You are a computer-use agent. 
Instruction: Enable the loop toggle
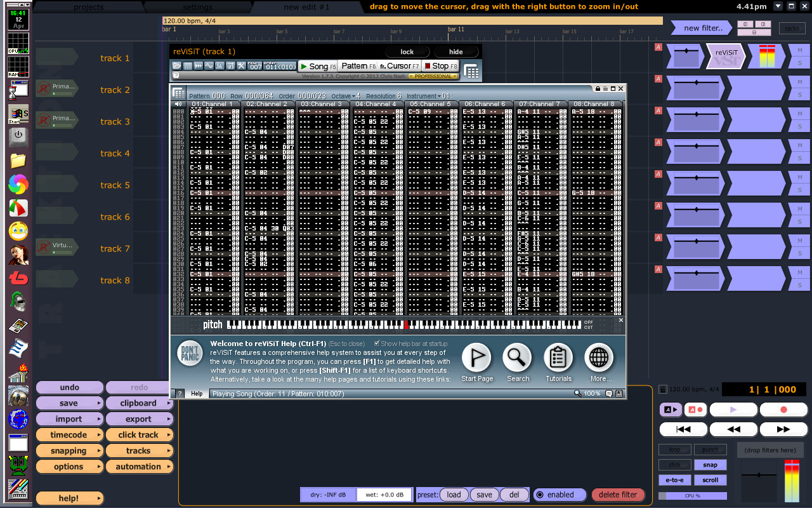click(x=675, y=450)
